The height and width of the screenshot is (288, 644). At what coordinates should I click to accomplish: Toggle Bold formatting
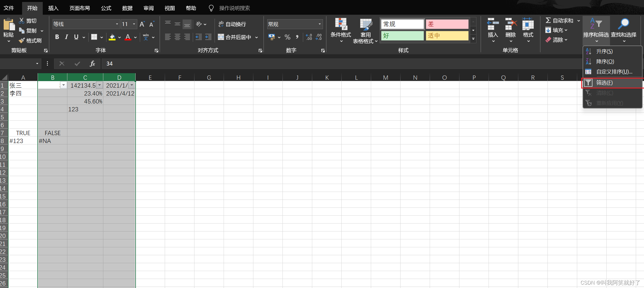(x=57, y=37)
